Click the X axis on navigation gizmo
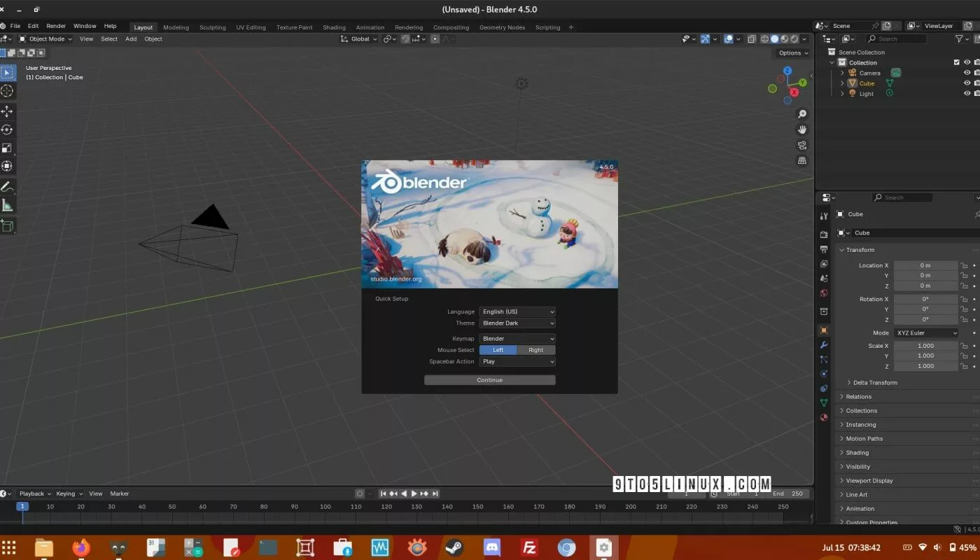Screen dimensions: 980x560 tap(794, 92)
